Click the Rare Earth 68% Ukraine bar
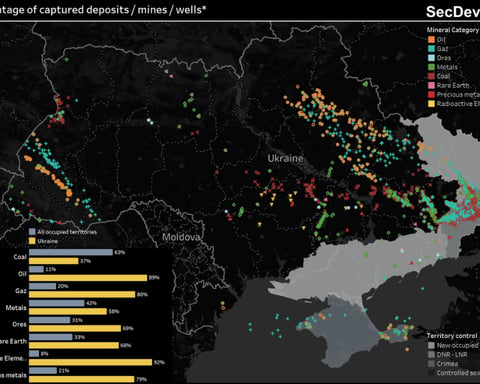 click(74, 345)
